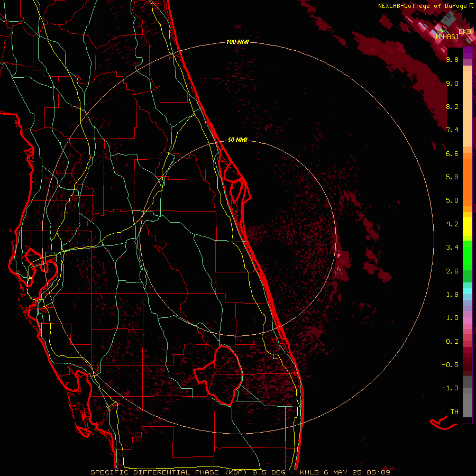Click the -0.5 value on the scale
The width and height of the screenshot is (476, 476).
[x=450, y=365]
